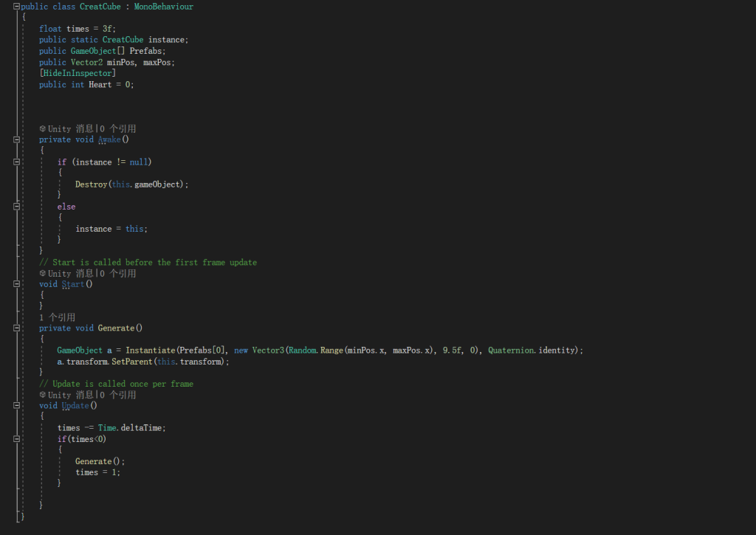Collapse the Generate method
Screen dimensions: 756x535
16,328
